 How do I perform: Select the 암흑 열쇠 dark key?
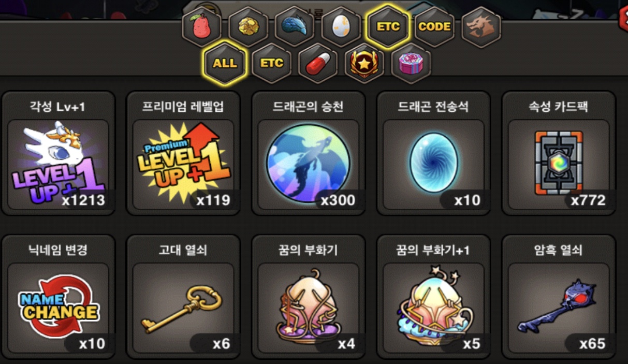coord(559,297)
